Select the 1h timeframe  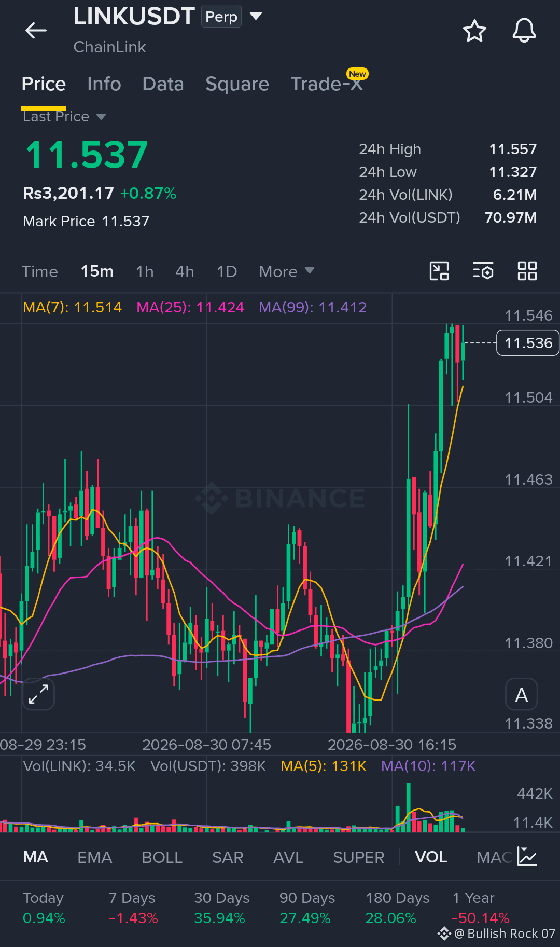(145, 271)
